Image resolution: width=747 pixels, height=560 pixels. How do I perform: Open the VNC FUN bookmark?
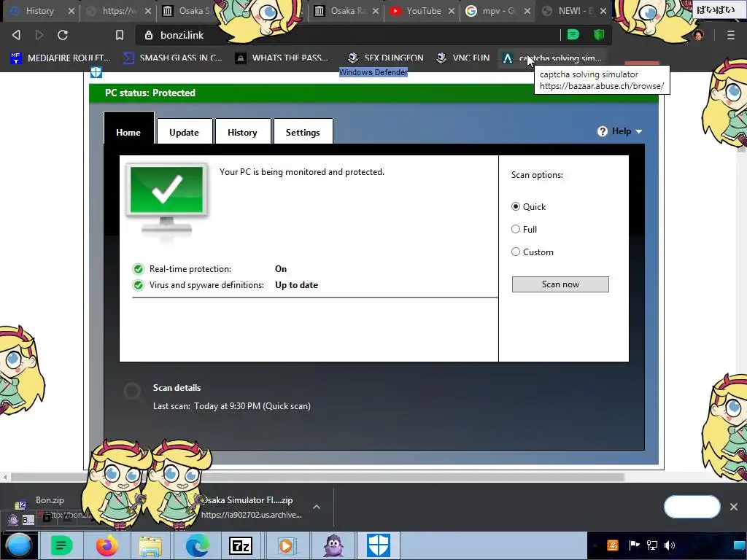tap(463, 58)
